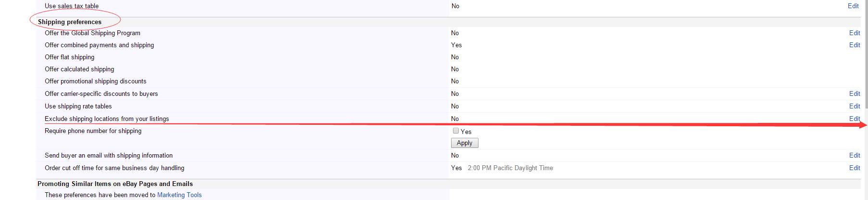Edit the Use sales tax table setting
Viewport: 868px width, 200px height.
coord(853,6)
